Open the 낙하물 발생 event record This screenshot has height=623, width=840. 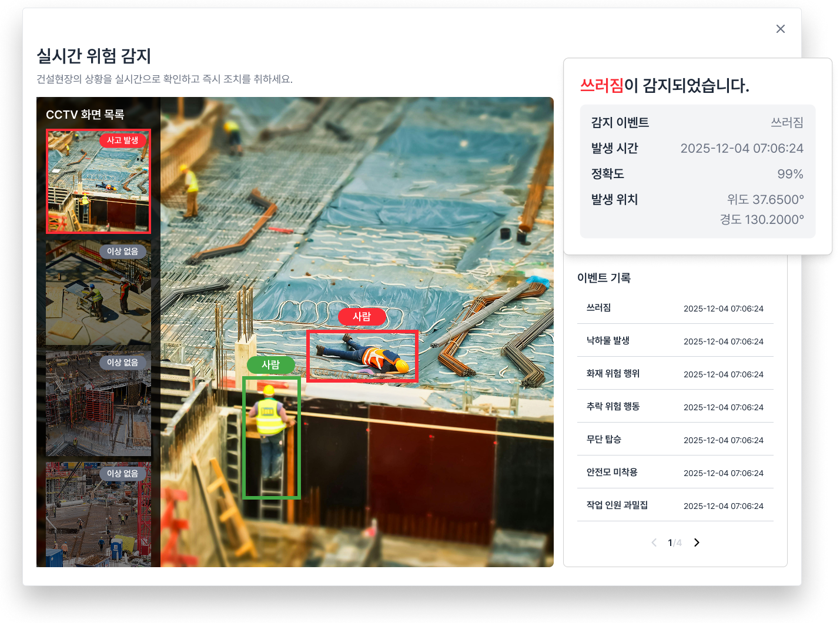pyautogui.click(x=675, y=341)
